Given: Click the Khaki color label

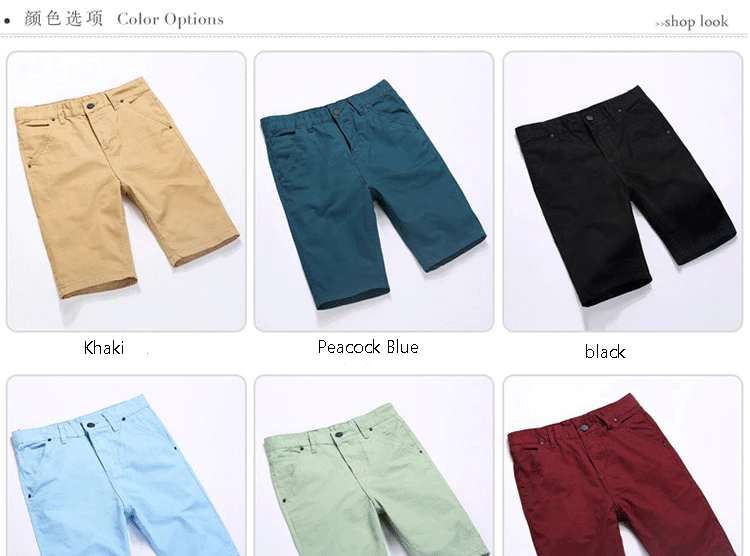Looking at the screenshot, I should [x=104, y=348].
